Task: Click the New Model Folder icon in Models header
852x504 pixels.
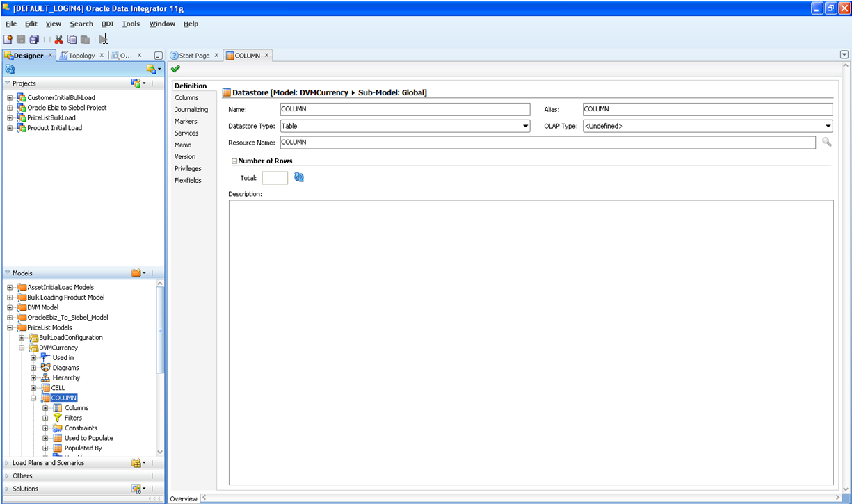Action: click(138, 273)
